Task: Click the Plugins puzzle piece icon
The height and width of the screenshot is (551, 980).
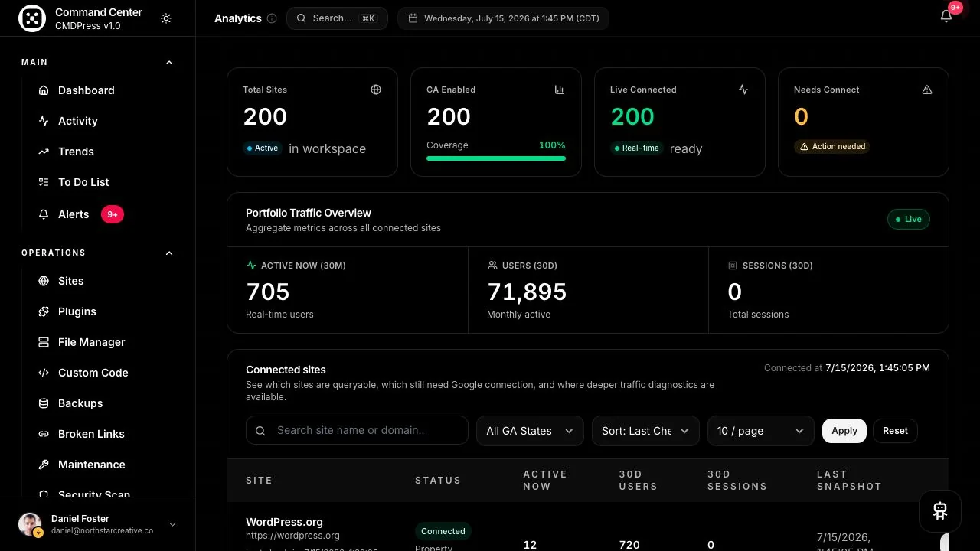Action: click(x=44, y=311)
